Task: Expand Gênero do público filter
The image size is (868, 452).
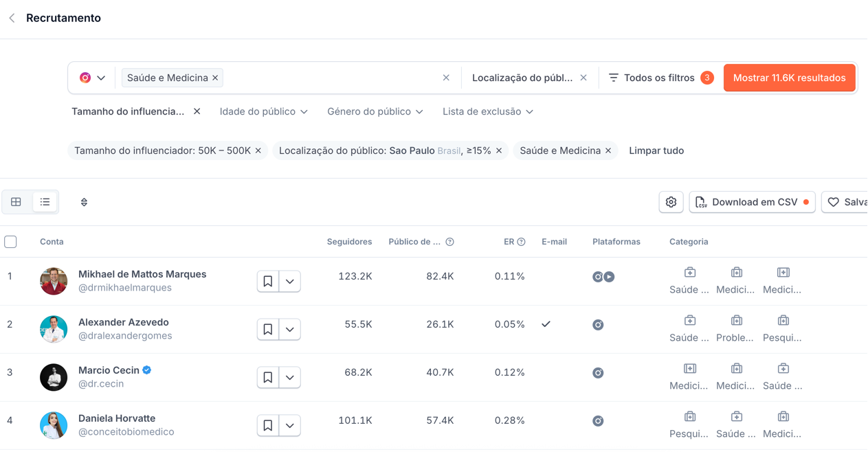Action: click(375, 111)
